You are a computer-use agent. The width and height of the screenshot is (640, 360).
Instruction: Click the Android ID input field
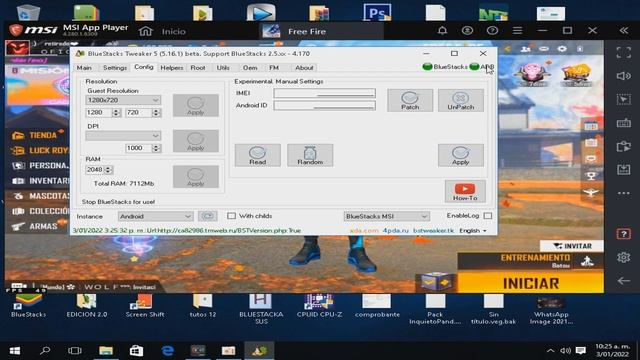[324, 106]
